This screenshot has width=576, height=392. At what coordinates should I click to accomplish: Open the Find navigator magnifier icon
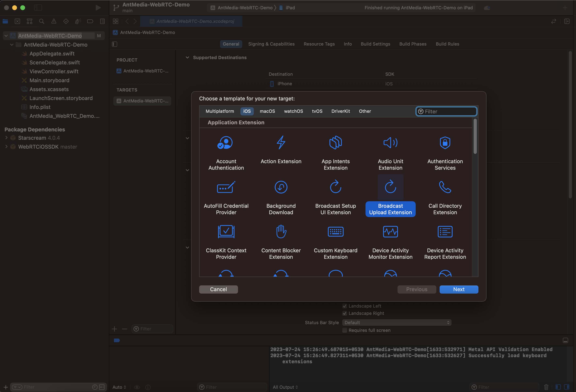point(42,21)
